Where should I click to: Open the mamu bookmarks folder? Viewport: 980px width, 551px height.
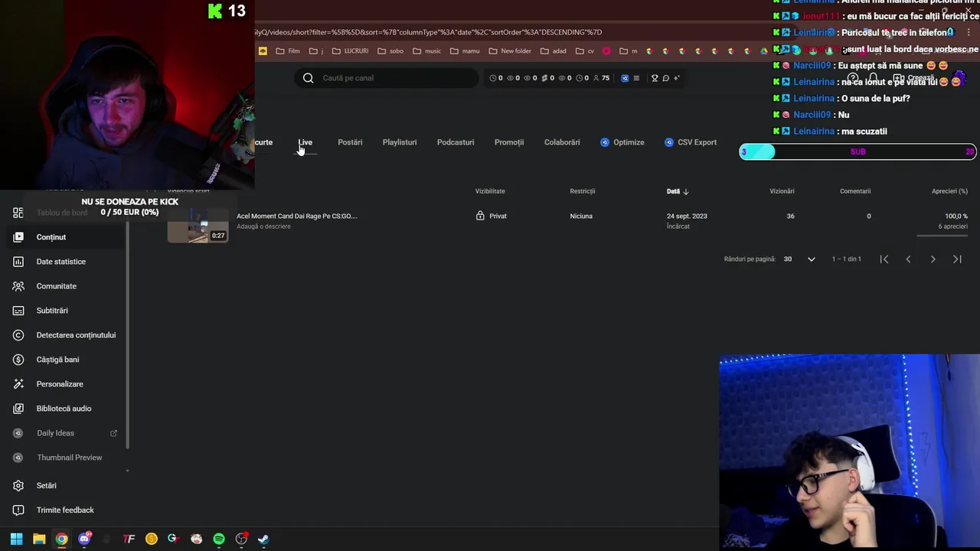point(464,51)
